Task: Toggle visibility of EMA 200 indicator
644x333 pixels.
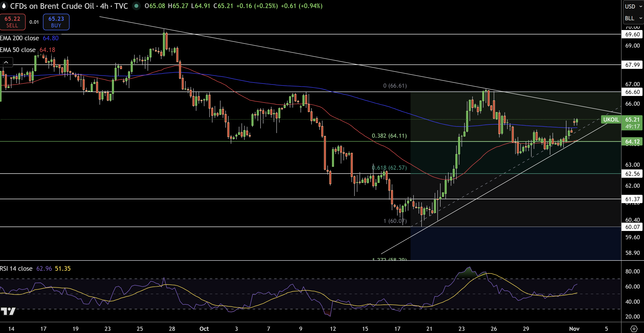Action: pyautogui.click(x=19, y=38)
